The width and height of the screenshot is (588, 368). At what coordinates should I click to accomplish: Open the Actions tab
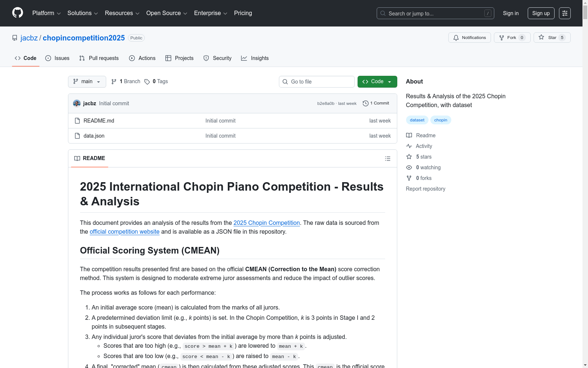[142, 58]
